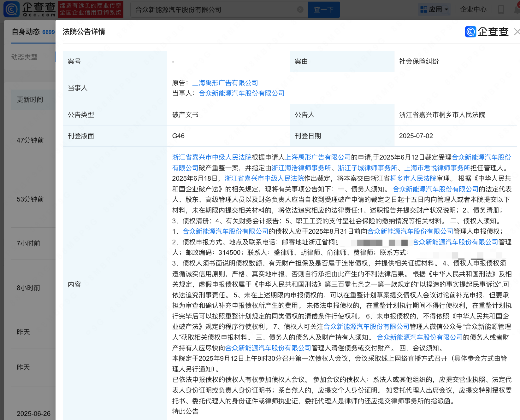The width and height of the screenshot is (520, 420).
Task: Click the 8小时前 list row
Action: [28, 288]
